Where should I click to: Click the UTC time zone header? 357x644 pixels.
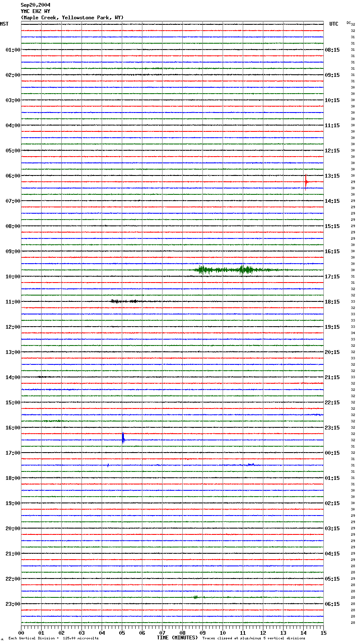[333, 24]
